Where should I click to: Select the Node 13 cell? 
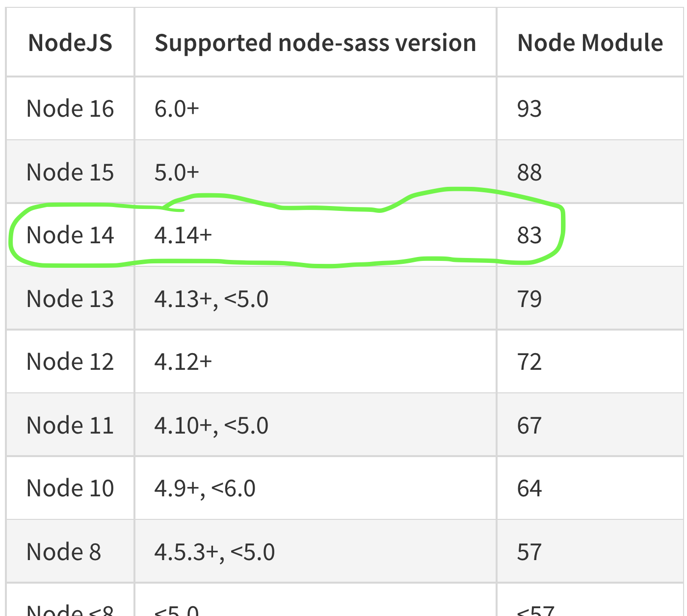click(70, 299)
